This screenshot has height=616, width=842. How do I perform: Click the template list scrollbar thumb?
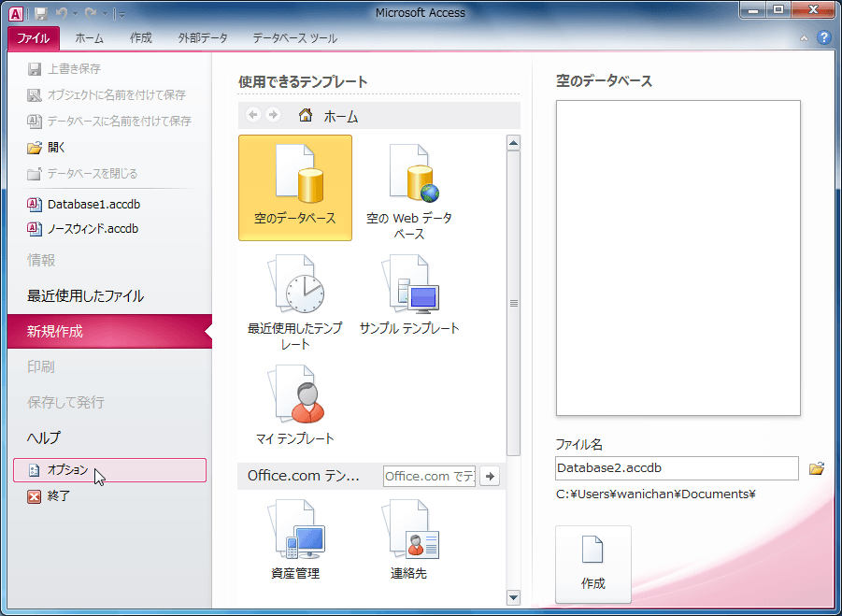pyautogui.click(x=513, y=304)
